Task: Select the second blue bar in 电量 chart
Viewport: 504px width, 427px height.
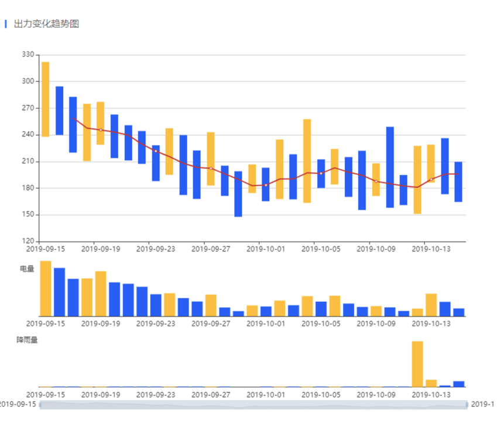Action: click(73, 297)
